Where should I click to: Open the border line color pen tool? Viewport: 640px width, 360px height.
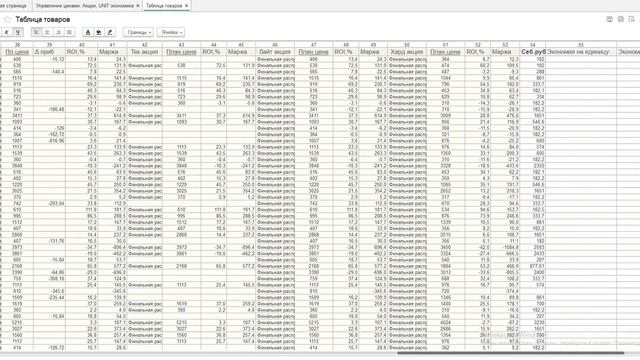point(110,32)
